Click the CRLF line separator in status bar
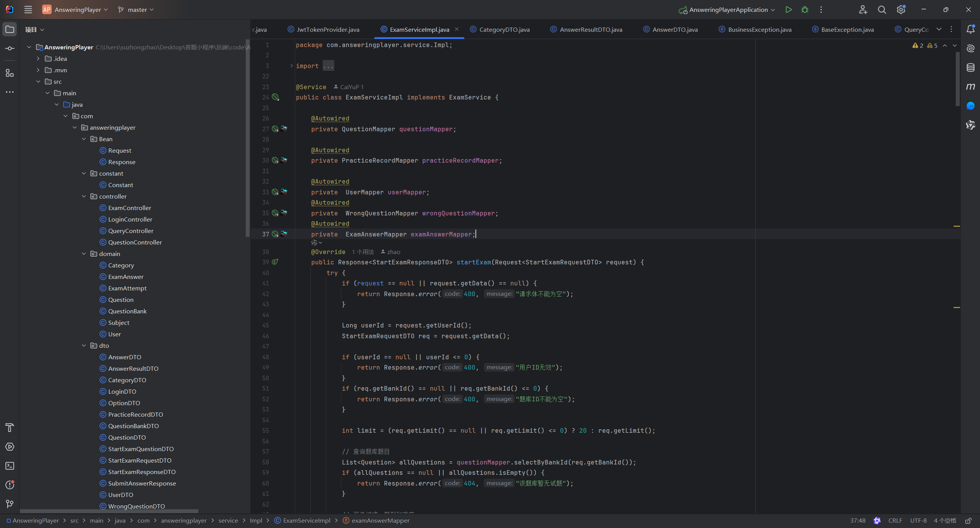 tap(895, 521)
